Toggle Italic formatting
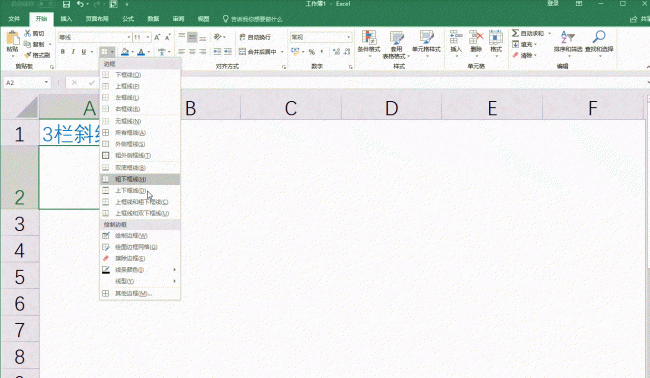 click(73, 52)
